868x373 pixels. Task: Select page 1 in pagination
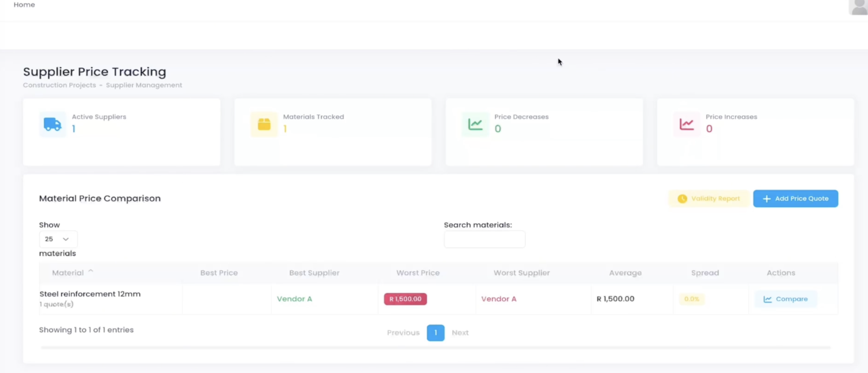point(435,332)
